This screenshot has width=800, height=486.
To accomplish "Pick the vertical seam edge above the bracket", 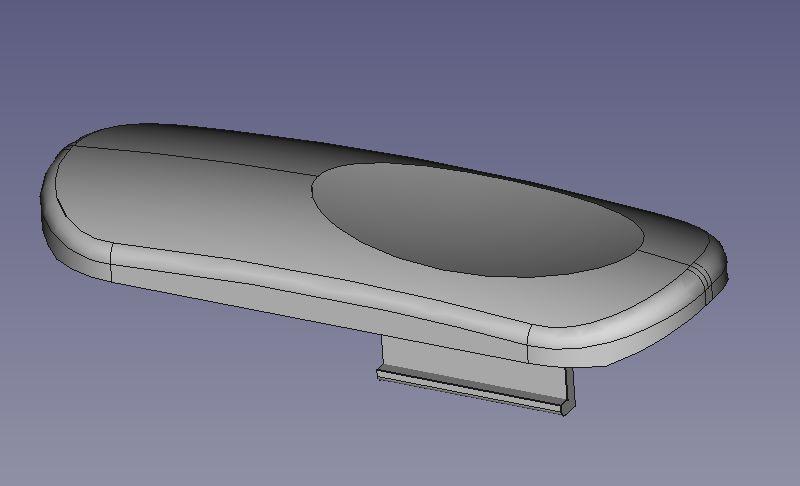I will 527,346.
